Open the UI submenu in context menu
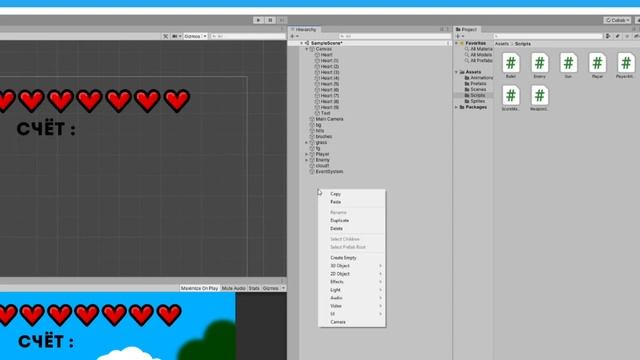The height and width of the screenshot is (360, 640). coord(352,314)
